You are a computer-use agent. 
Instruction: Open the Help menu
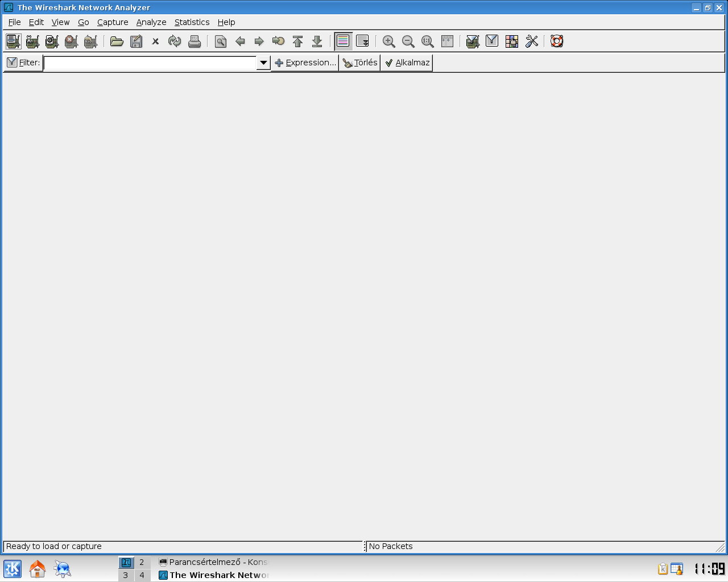(226, 22)
